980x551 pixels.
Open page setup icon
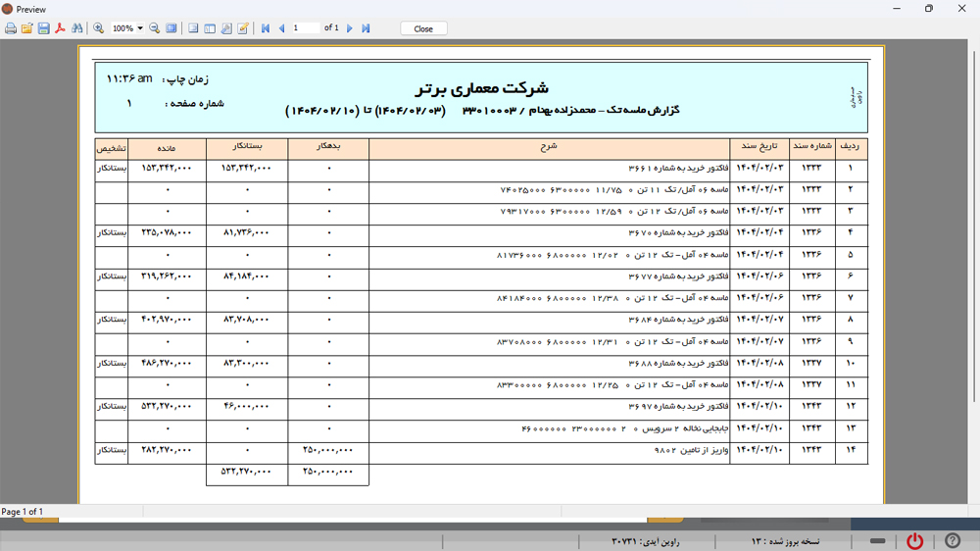(x=226, y=28)
